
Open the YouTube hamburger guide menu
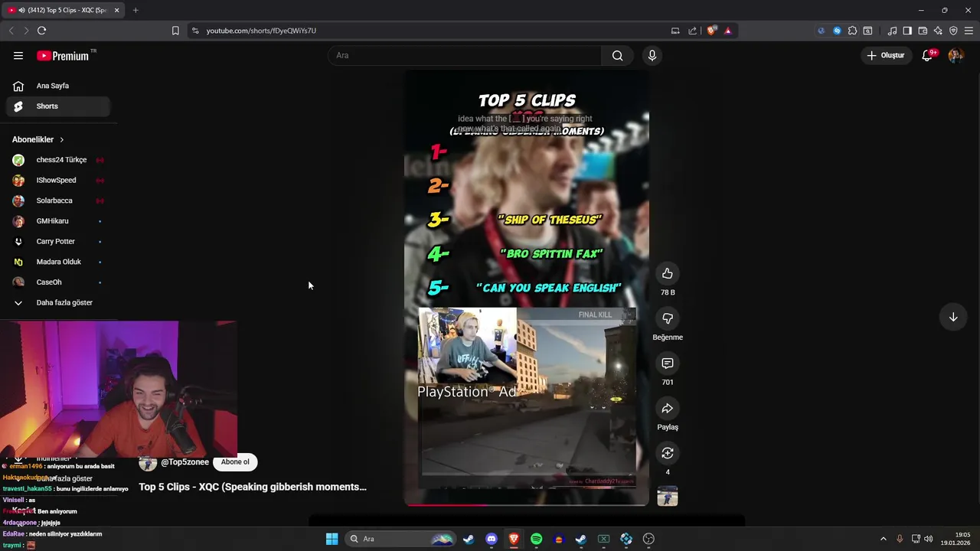coord(18,55)
